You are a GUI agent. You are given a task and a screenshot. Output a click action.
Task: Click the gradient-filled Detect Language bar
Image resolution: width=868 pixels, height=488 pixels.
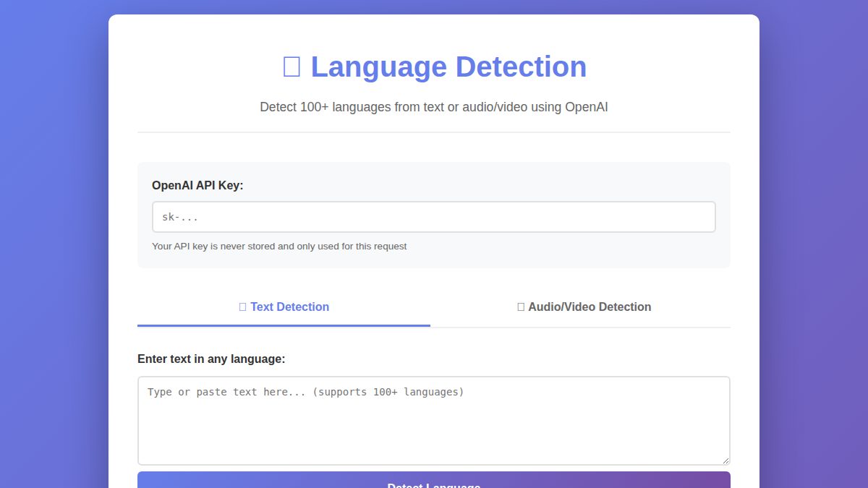(434, 482)
